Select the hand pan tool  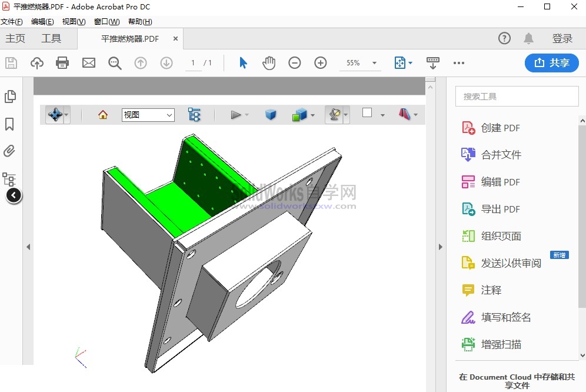(x=269, y=63)
